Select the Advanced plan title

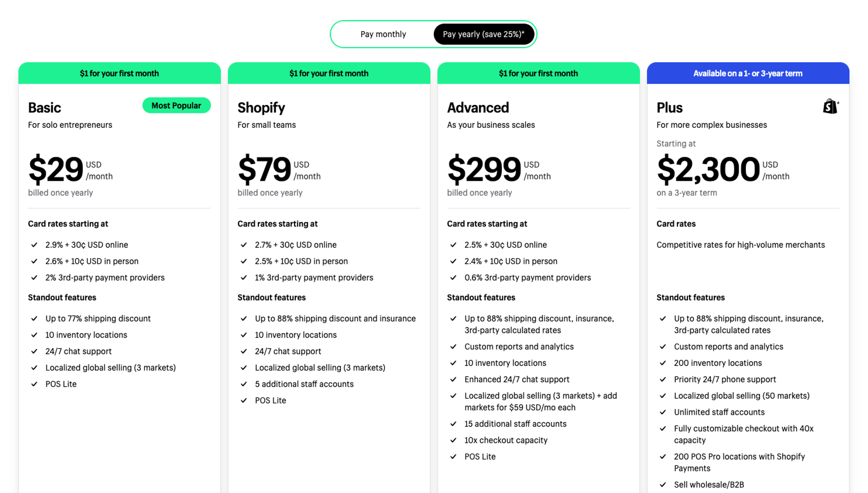click(x=478, y=108)
